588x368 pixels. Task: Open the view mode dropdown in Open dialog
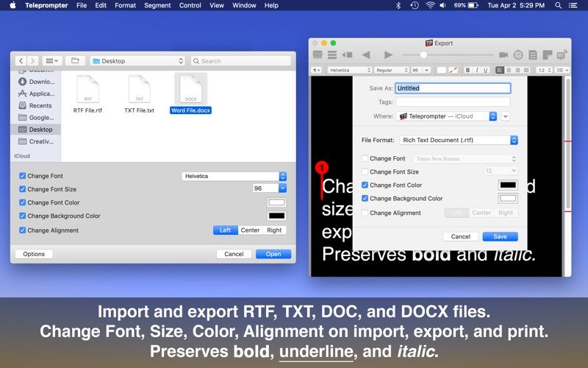tap(51, 61)
